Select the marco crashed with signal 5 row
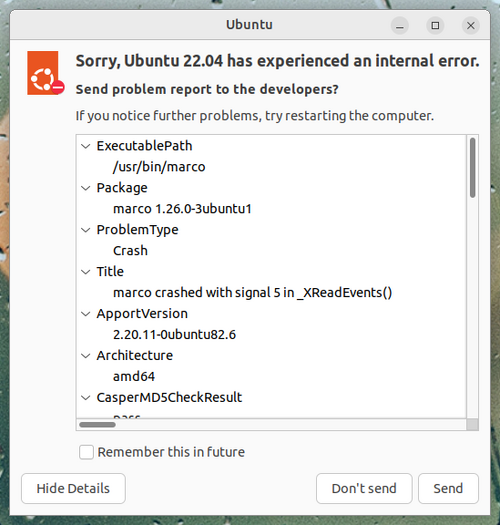This screenshot has width=500, height=525. (x=271, y=293)
